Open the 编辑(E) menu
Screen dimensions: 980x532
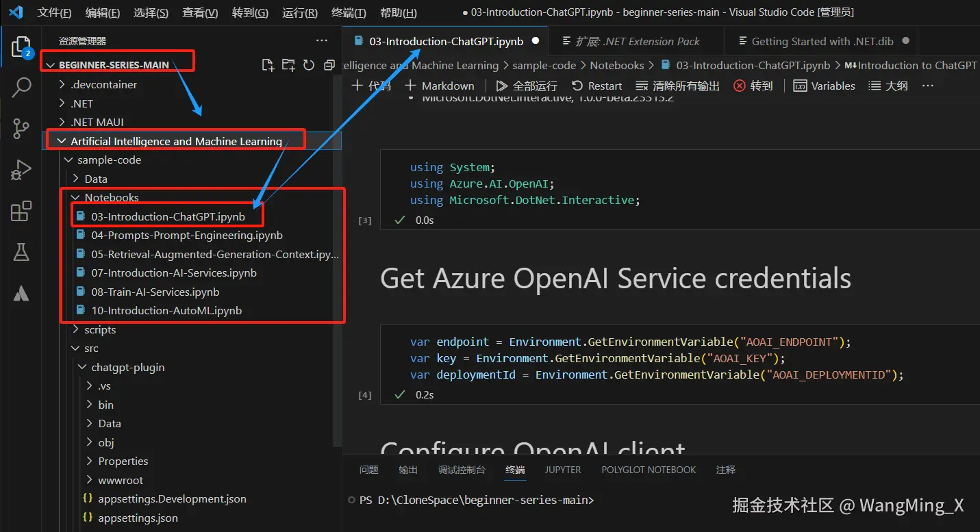click(103, 12)
